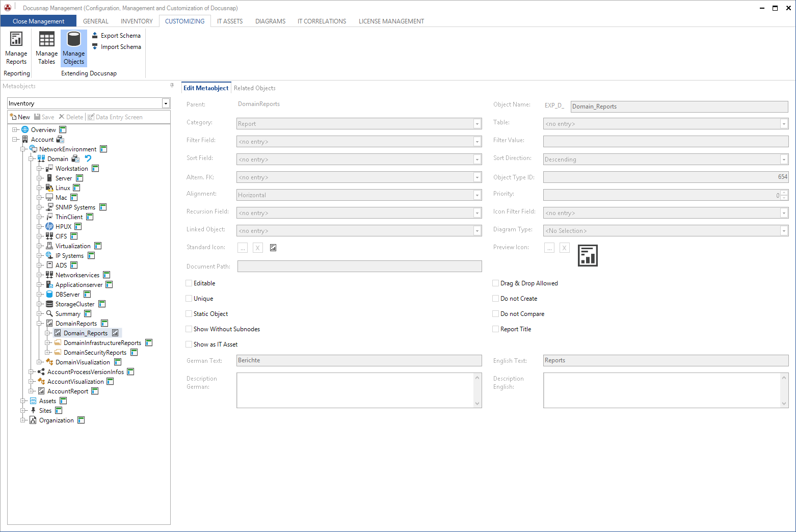Screen dimensions: 796x532
Task: Click the small Standard Icon report preview
Action: click(x=273, y=248)
